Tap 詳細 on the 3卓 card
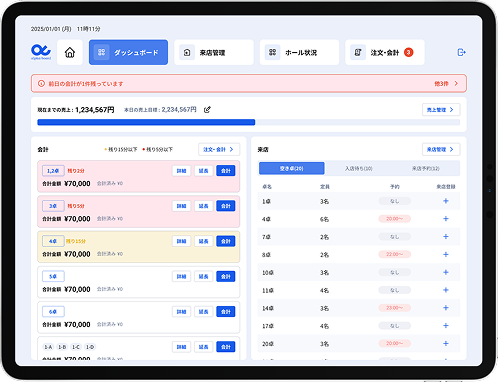Screen dimensions: 498x382 click(181, 206)
